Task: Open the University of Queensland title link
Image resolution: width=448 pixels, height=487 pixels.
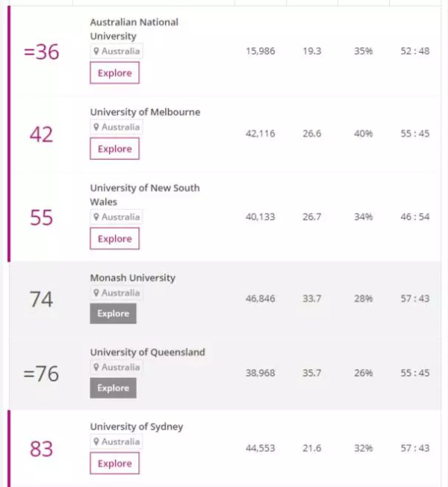Action: click(148, 353)
